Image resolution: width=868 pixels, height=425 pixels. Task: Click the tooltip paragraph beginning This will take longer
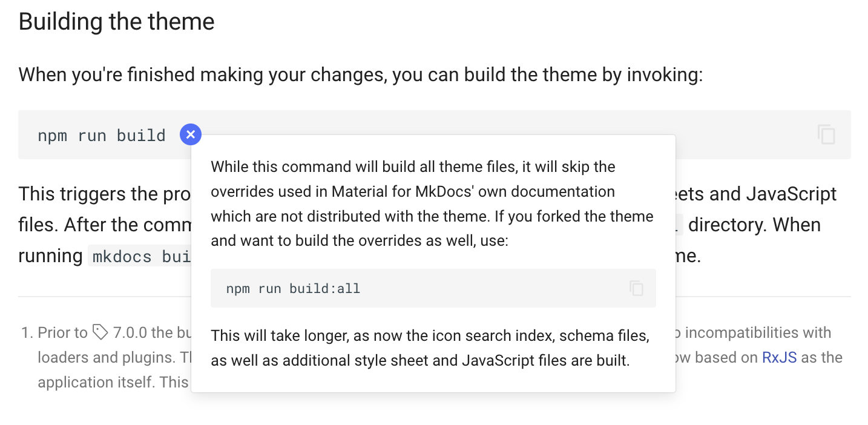point(430,348)
